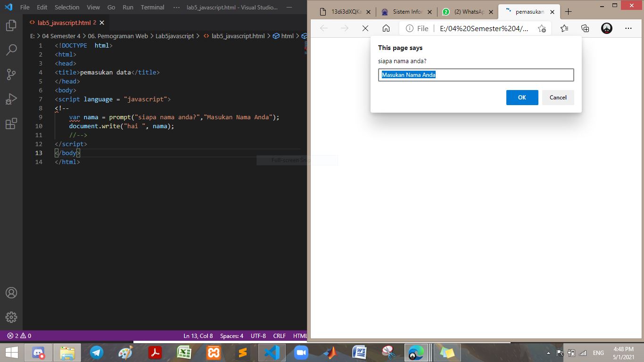Open the 06. Pemograman Web breadcrumb
The image size is (644, 362).
(118, 36)
